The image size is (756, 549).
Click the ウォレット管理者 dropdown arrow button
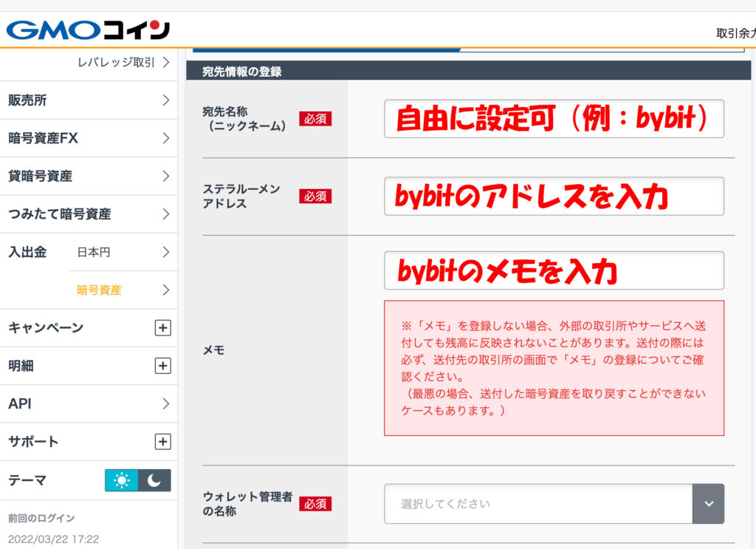(x=708, y=504)
